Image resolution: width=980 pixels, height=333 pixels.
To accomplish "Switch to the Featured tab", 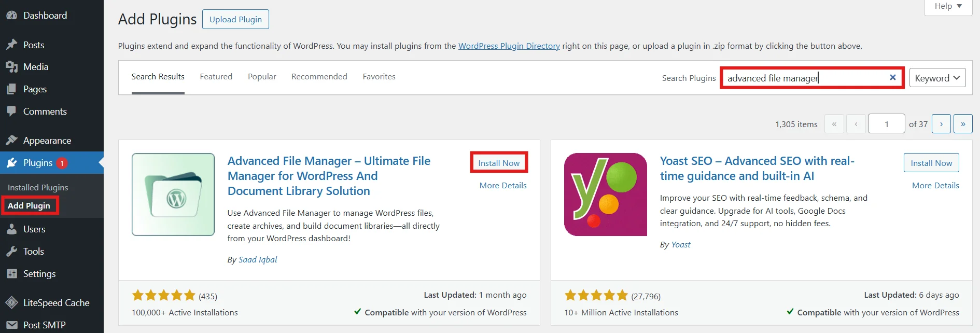I will [x=216, y=76].
